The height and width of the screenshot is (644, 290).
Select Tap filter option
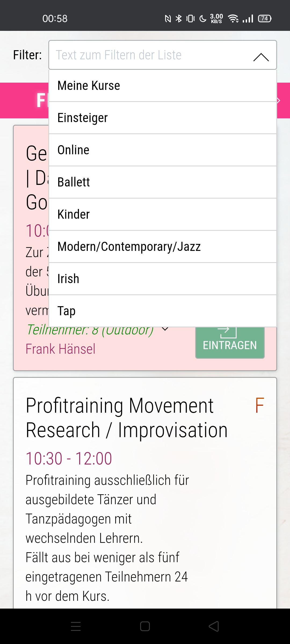tap(163, 311)
